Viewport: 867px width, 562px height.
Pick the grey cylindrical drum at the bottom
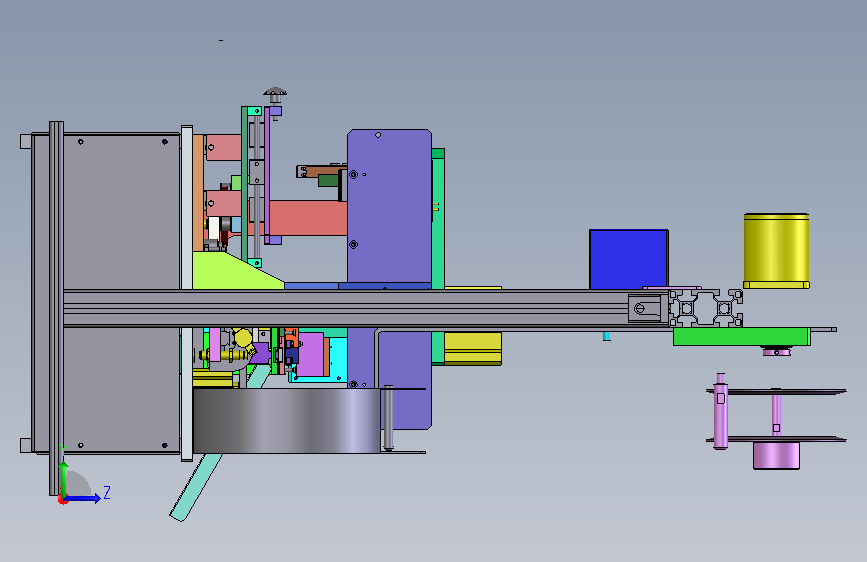[286, 420]
